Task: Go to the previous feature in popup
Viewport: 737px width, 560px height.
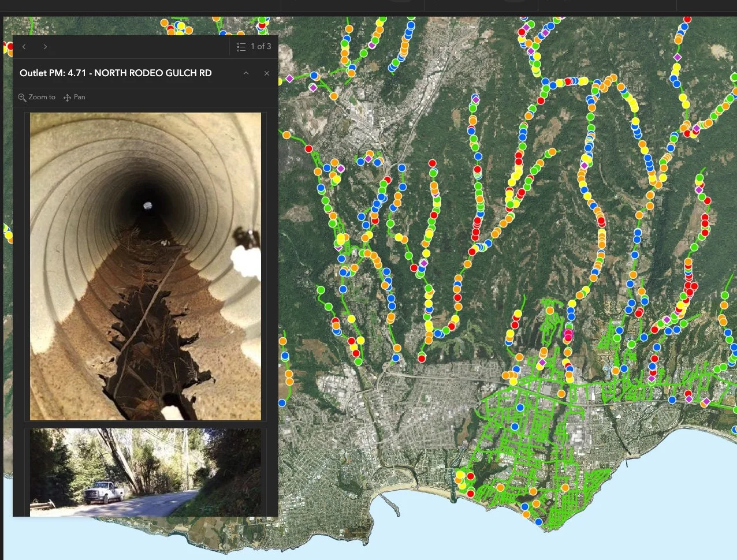Action: 24,47
